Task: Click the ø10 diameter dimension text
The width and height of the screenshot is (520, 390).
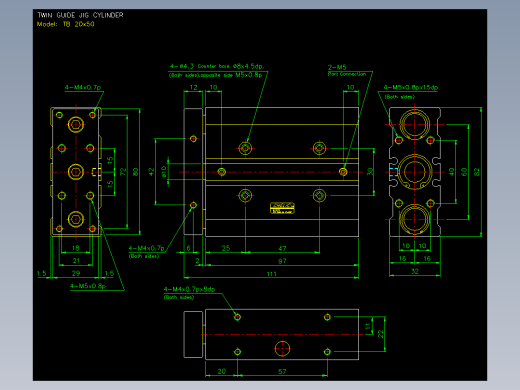Action: click(164, 172)
